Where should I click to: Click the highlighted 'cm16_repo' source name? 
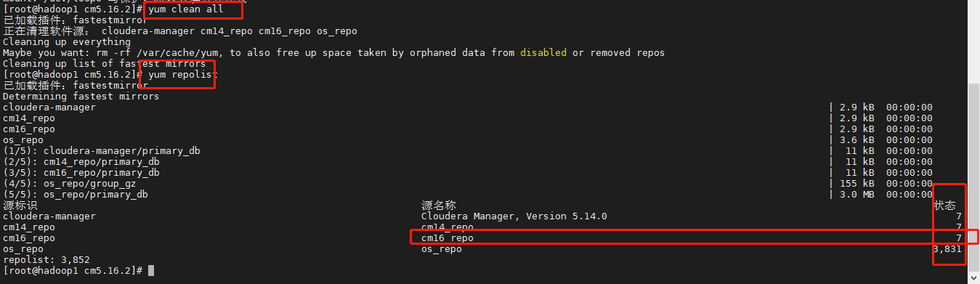click(x=447, y=238)
